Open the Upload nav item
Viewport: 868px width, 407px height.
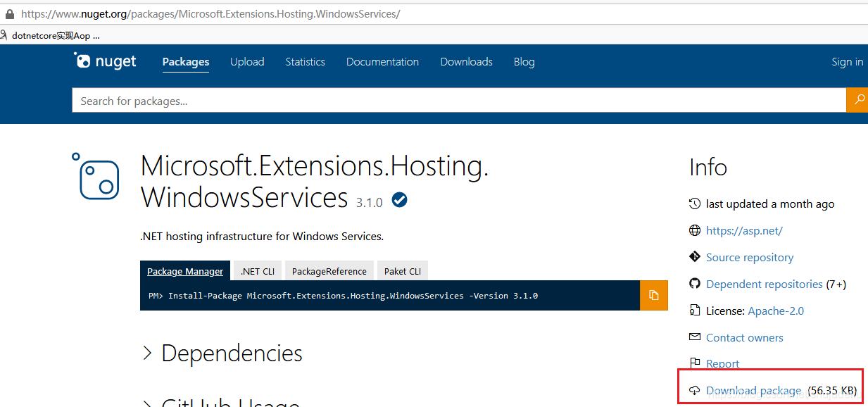coord(247,62)
